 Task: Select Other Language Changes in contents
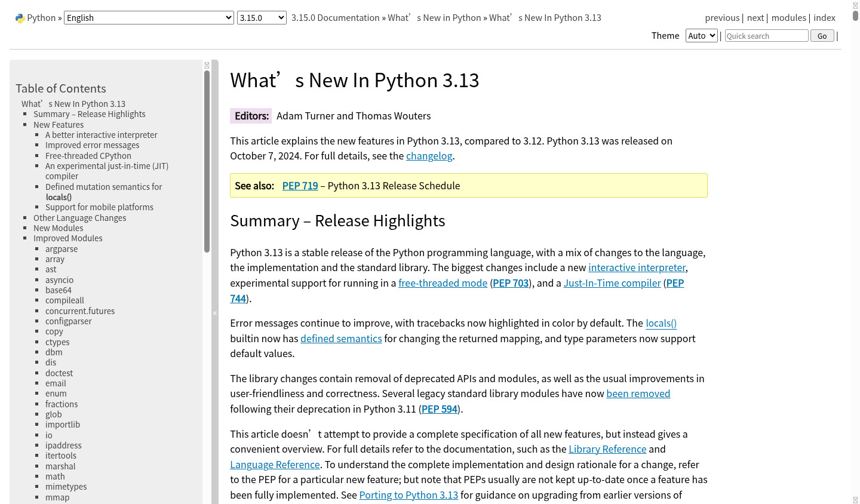pos(80,218)
